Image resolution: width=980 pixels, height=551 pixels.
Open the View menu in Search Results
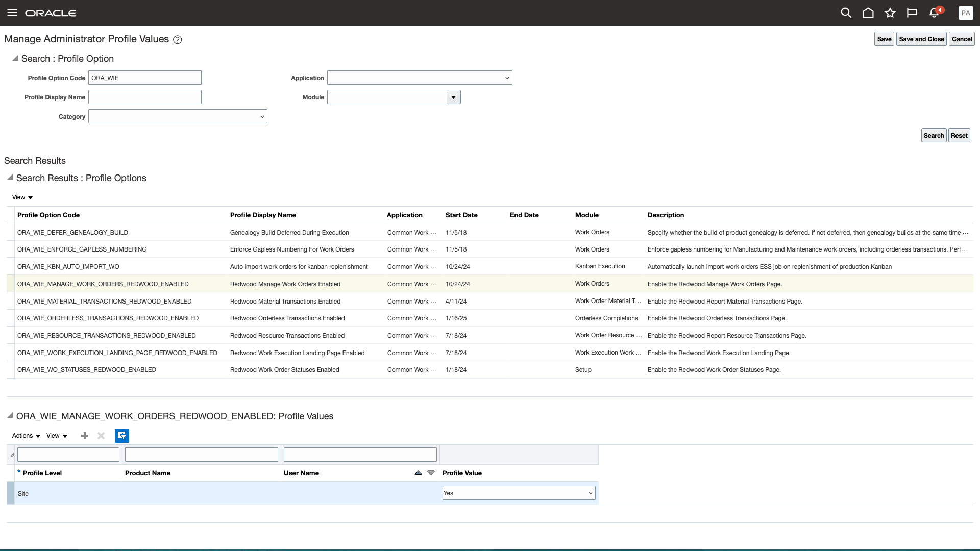pos(21,197)
